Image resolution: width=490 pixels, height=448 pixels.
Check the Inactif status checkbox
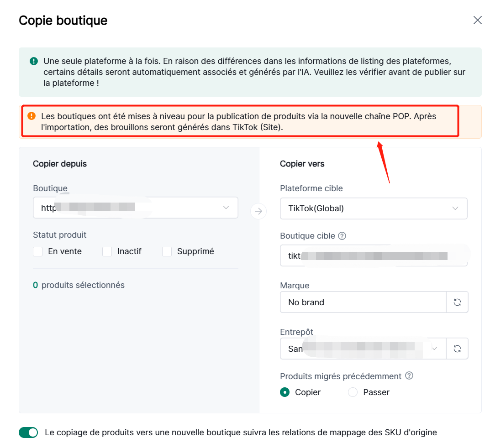107,251
